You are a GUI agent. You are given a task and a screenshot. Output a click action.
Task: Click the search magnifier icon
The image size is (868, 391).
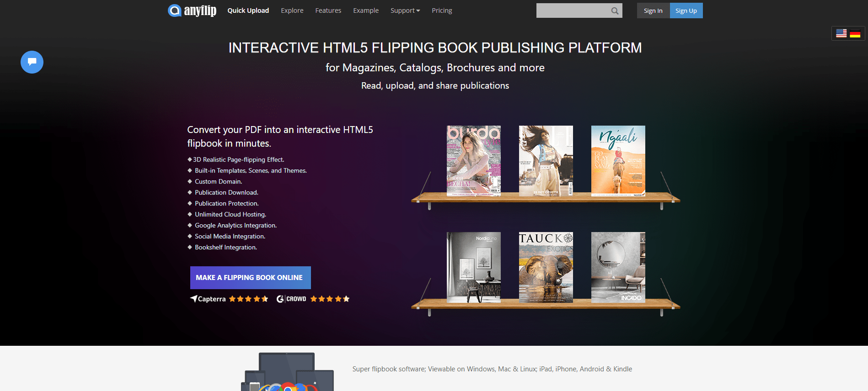click(x=615, y=11)
